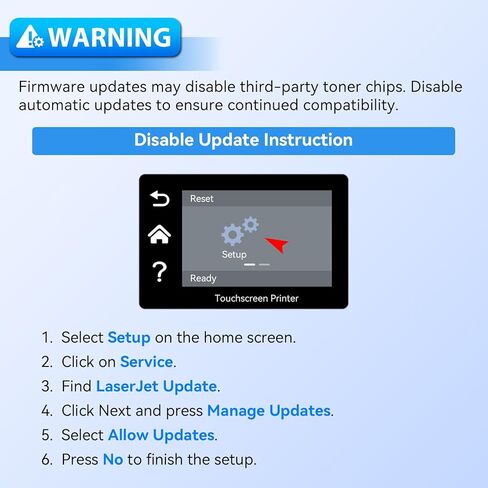Tap the home icon on printer panel
Image resolution: width=488 pixels, height=488 pixels.
(159, 234)
